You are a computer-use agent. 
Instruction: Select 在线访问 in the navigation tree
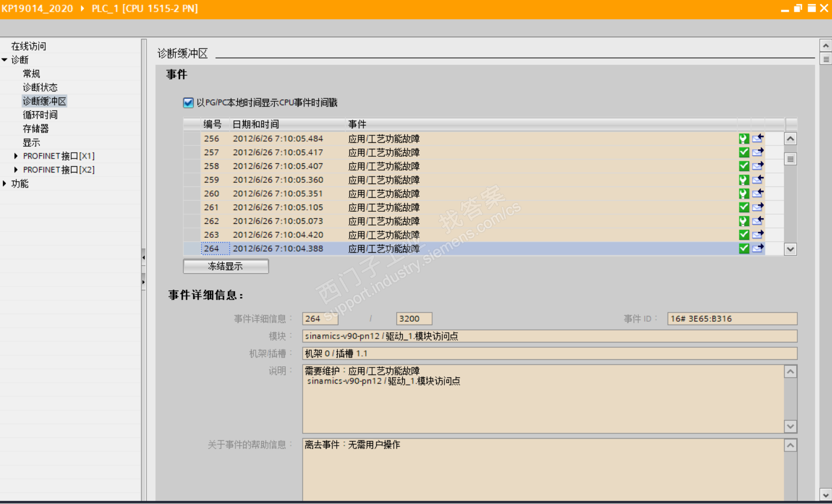click(29, 46)
